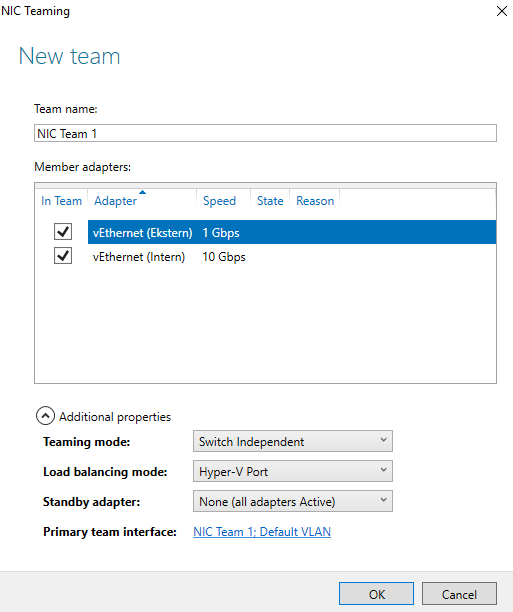Open the Standby adapter dropdown

292,501
